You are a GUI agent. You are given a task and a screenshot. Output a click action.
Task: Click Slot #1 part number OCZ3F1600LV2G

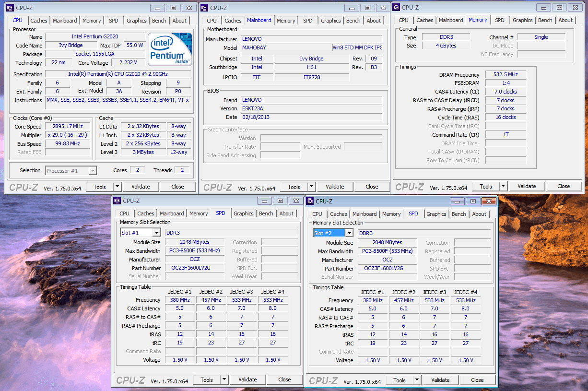[195, 268]
